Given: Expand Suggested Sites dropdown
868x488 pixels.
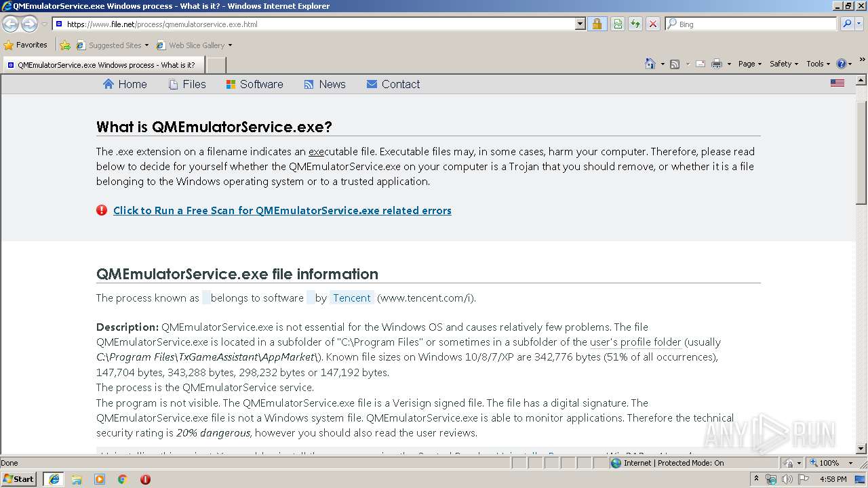Looking at the screenshot, I should pyautogui.click(x=146, y=45).
